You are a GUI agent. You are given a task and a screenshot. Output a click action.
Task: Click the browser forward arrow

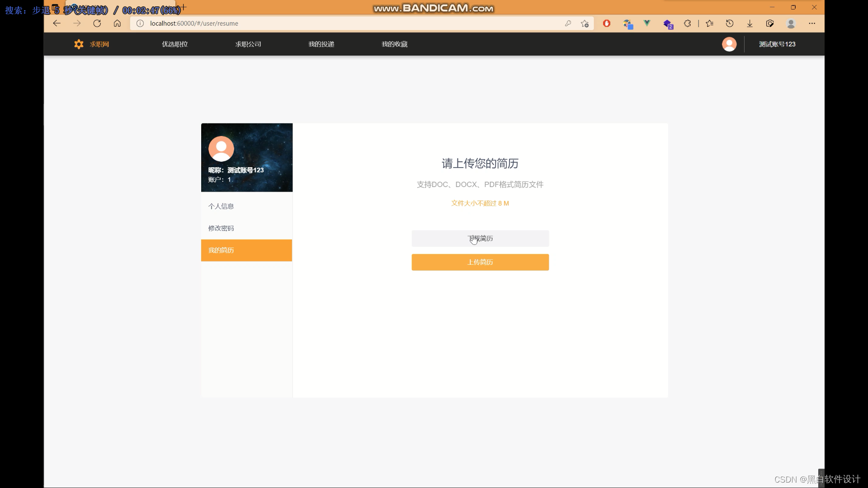[77, 23]
